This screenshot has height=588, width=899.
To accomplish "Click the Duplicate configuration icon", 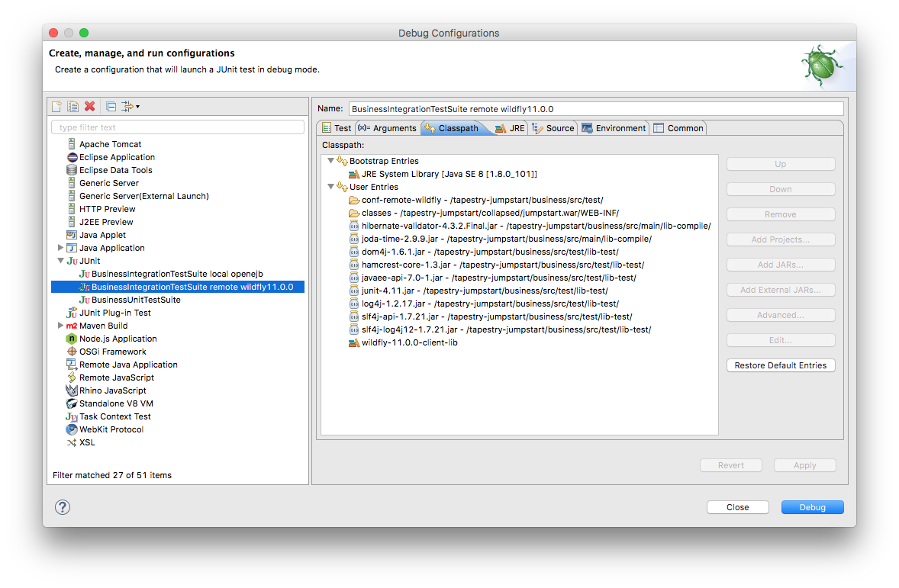I will (72, 106).
